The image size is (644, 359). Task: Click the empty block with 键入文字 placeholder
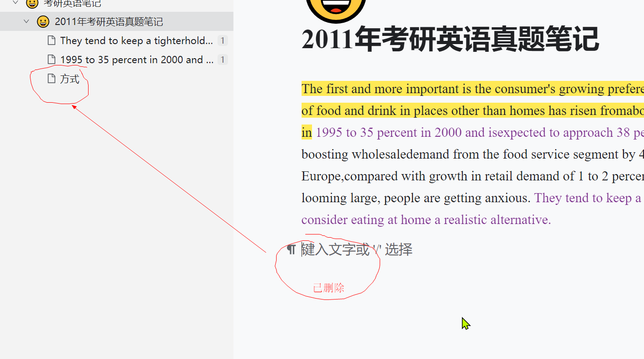tap(357, 249)
